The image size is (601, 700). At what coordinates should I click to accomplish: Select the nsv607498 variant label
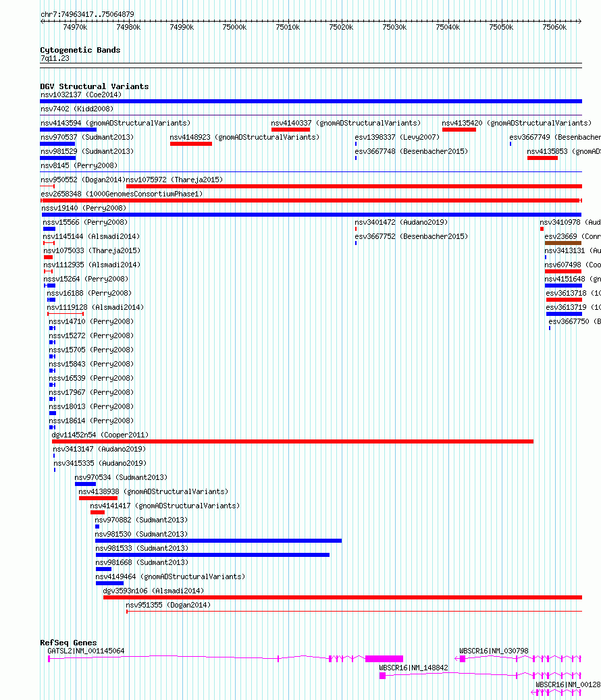pyautogui.click(x=573, y=265)
